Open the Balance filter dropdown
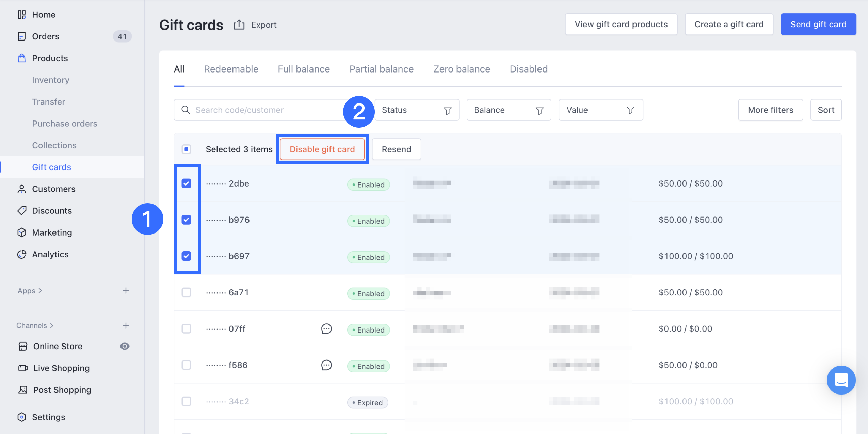The image size is (868, 434). [509, 110]
